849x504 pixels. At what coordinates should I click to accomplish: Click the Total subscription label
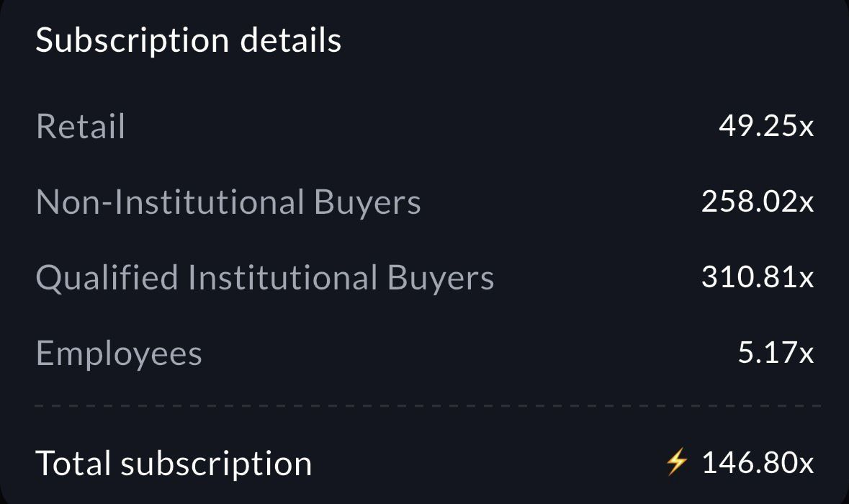tap(174, 463)
